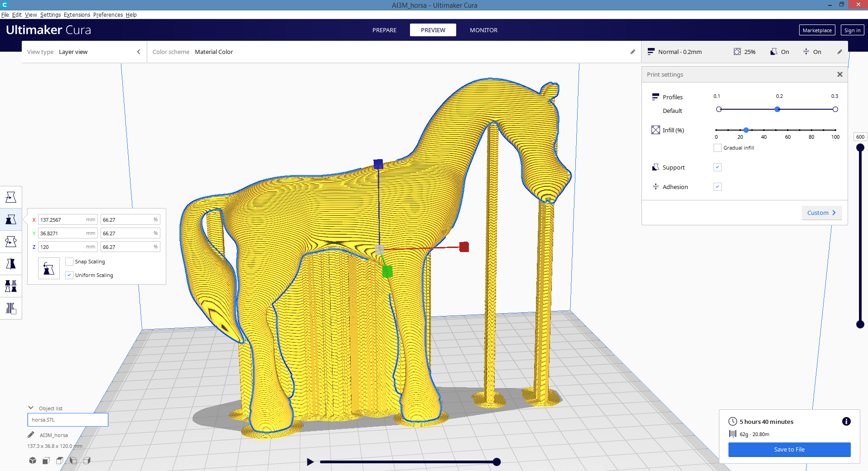Viewport: 868px width, 471px height.
Task: Select the Move tool
Action: tap(11, 196)
